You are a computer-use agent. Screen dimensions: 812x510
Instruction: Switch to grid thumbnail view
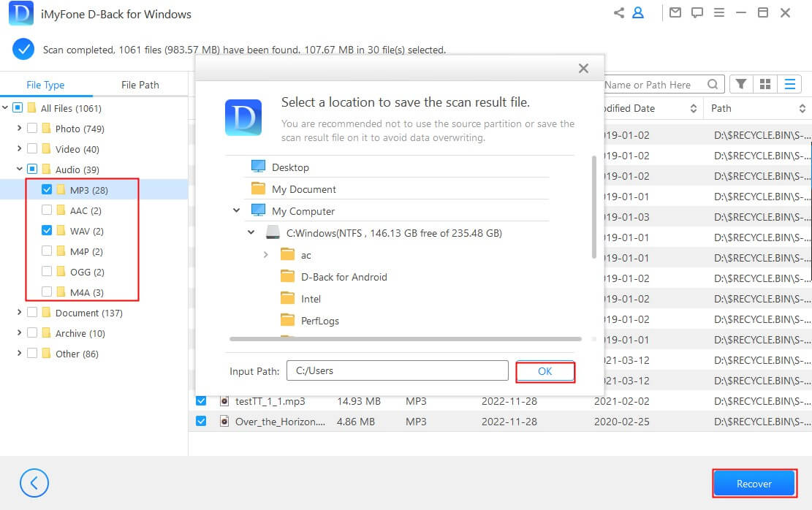tap(765, 84)
